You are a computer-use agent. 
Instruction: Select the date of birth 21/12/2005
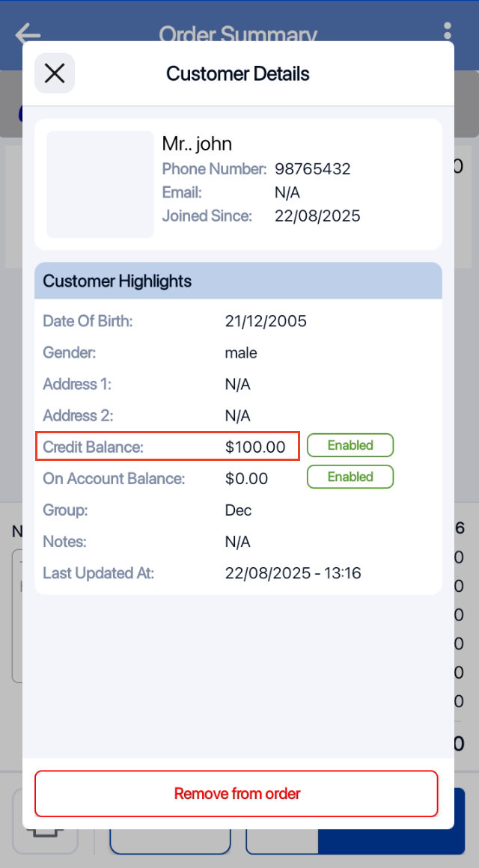[266, 322]
